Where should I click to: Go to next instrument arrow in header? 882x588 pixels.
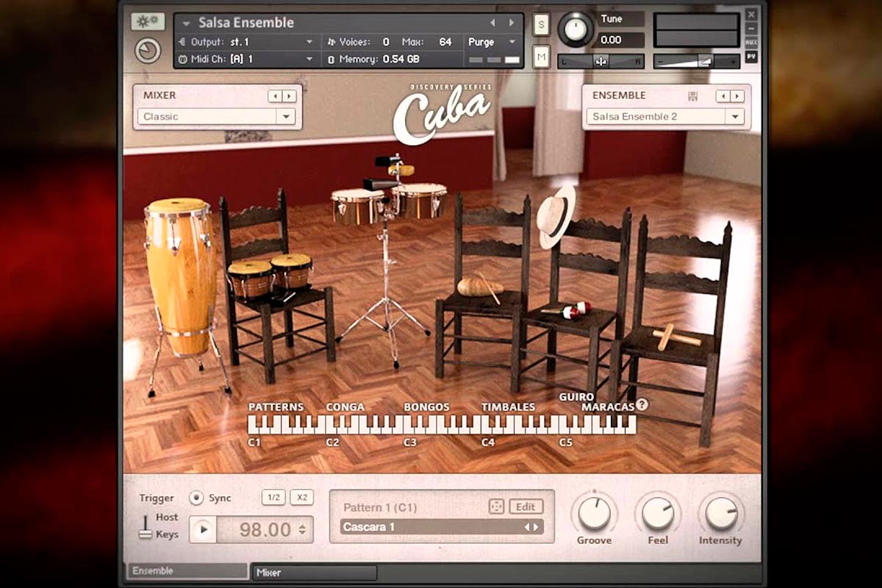[512, 23]
